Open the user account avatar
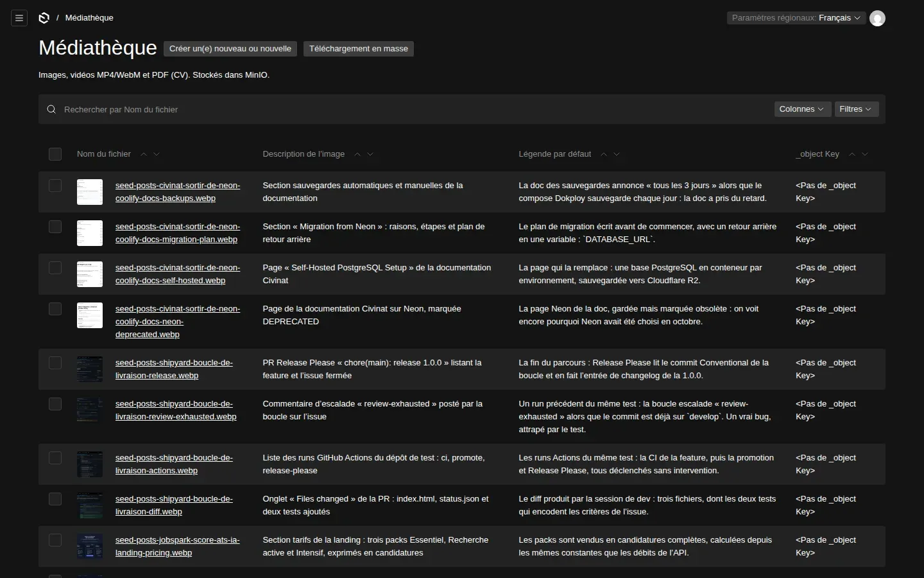This screenshot has height=578, width=924. point(877,18)
